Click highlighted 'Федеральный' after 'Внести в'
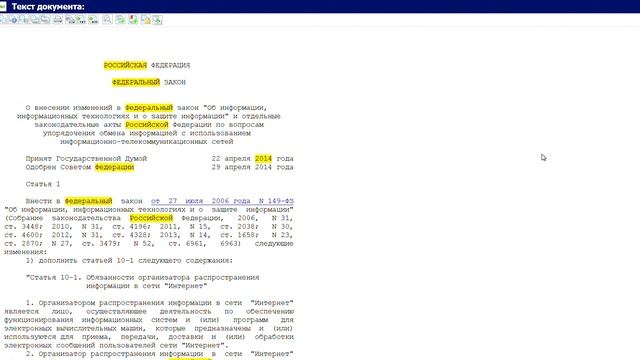 pyautogui.click(x=88, y=201)
